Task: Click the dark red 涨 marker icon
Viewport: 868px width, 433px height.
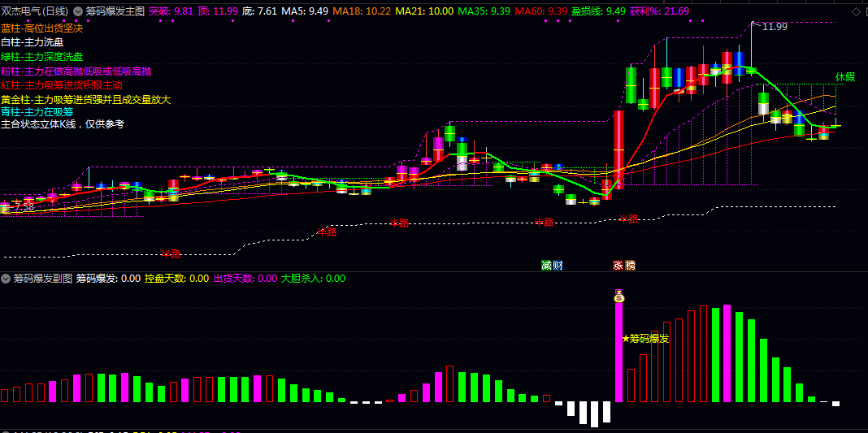Action: pos(618,266)
